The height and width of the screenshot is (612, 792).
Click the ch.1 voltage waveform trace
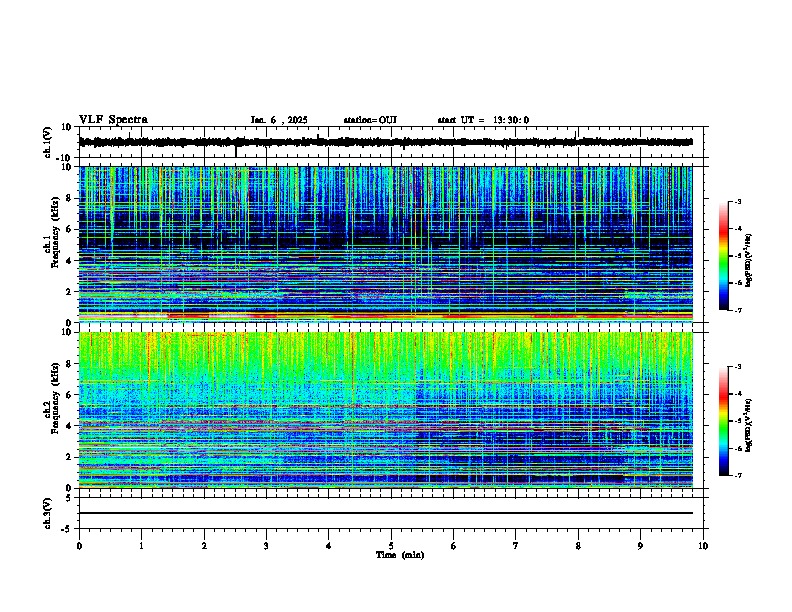tap(386, 142)
